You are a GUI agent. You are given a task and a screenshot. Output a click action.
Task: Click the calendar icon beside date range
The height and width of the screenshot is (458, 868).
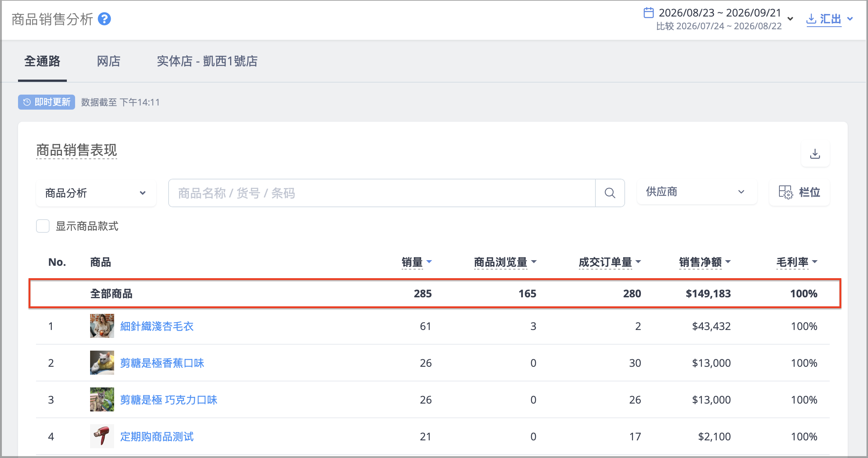(648, 13)
